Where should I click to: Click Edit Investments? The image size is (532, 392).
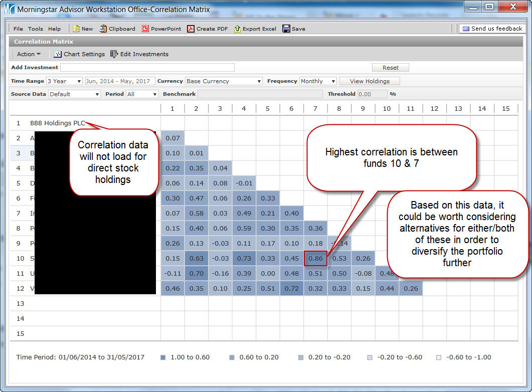[x=139, y=54]
